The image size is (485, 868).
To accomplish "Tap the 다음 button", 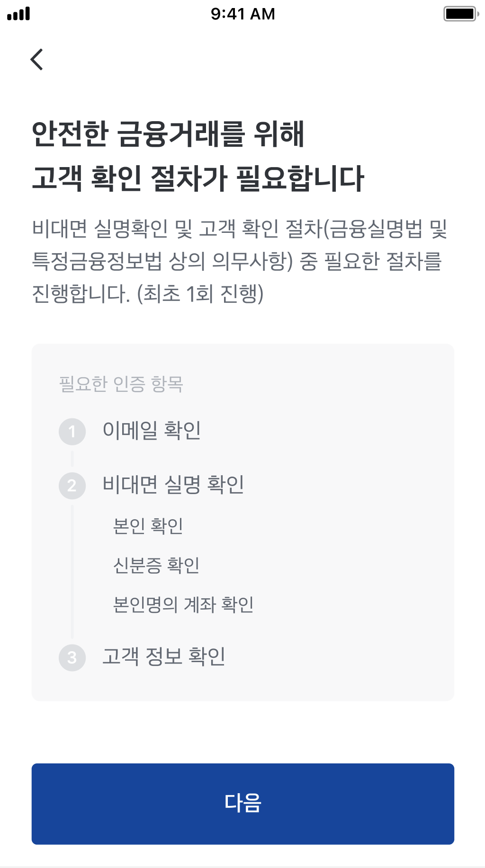I will (243, 804).
